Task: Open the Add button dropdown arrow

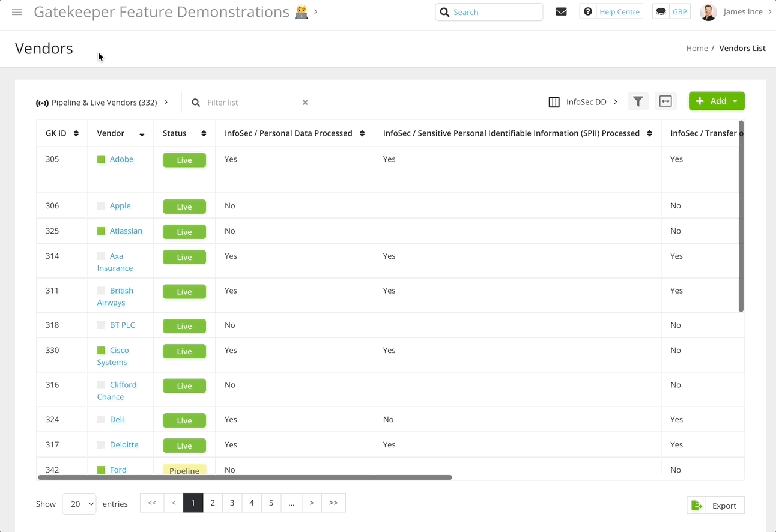Action: (x=736, y=101)
